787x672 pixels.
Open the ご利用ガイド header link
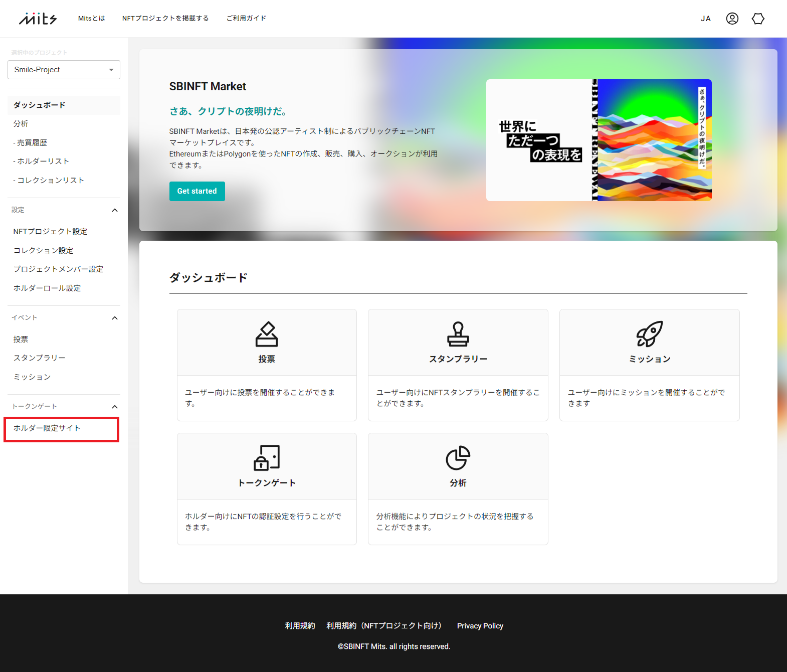point(246,19)
